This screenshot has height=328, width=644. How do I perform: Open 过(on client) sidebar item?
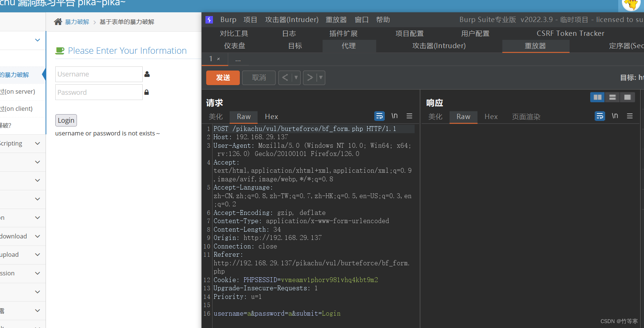(16, 109)
